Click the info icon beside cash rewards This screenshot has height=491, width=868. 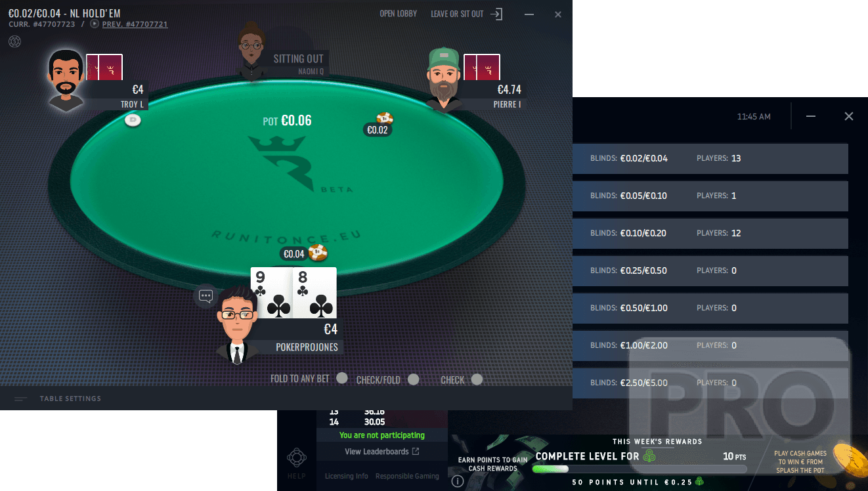click(458, 481)
